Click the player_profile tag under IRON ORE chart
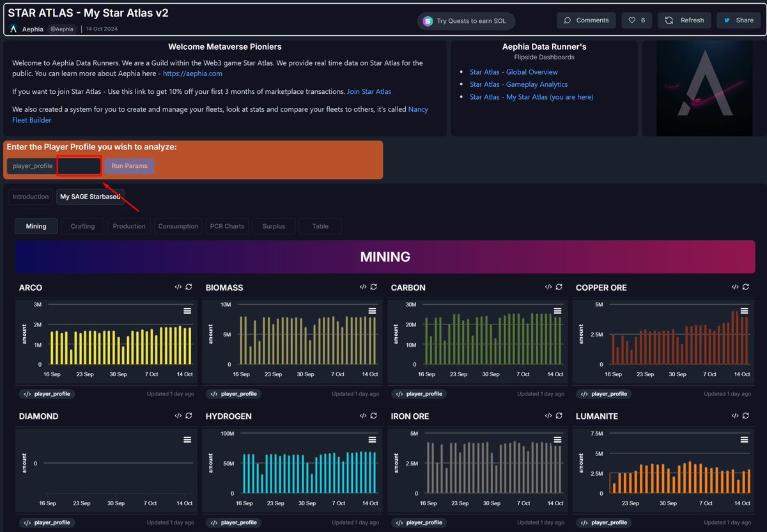Screen dimensions: 767x532 (x=419, y=522)
